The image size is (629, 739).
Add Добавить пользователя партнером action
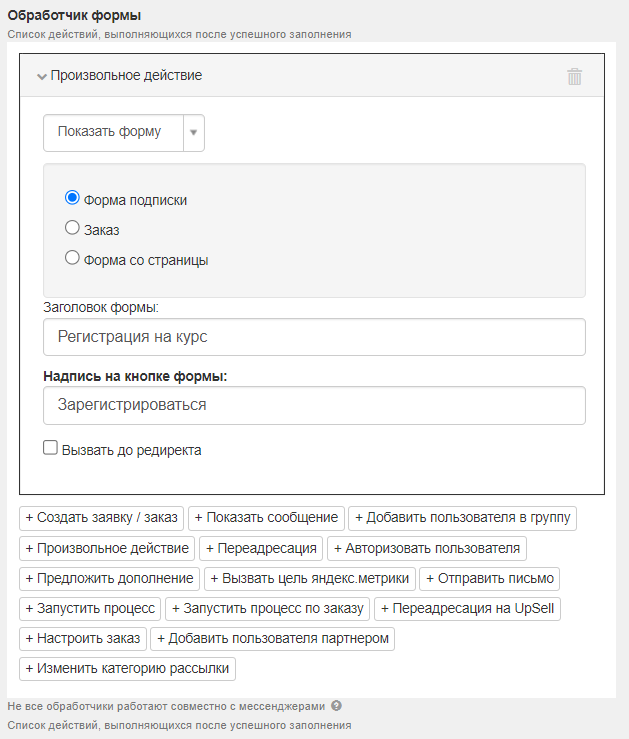coord(273,639)
